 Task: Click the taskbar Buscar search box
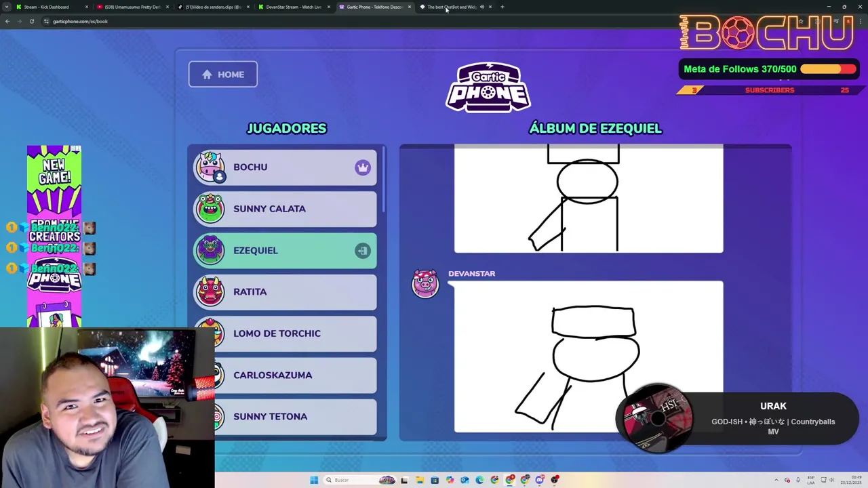[359, 480]
